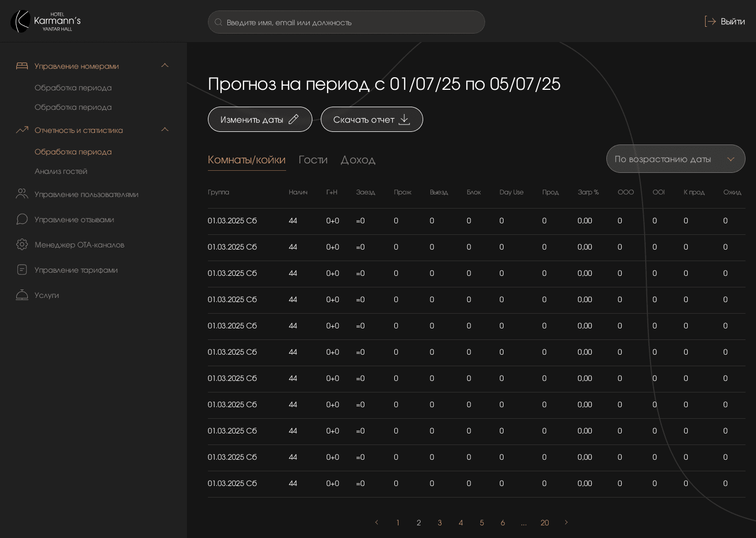Click the pencil icon on Изменить даты
756x538 pixels.
[x=293, y=119]
